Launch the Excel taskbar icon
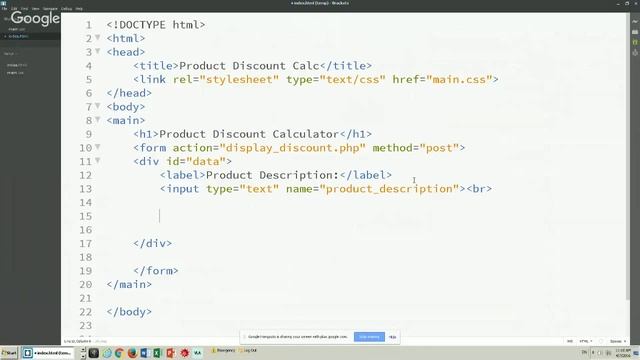Viewport: 640px width, 360px height. point(158,353)
